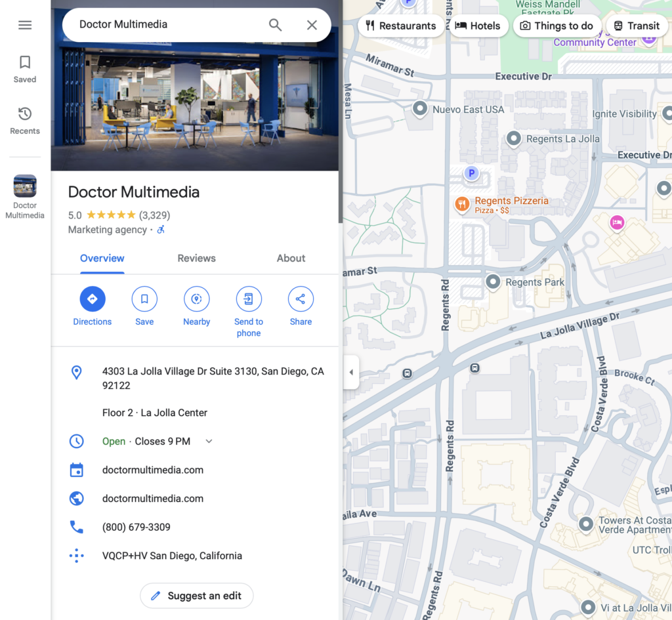Click the Saved bookmark icon in sidebar

point(25,63)
